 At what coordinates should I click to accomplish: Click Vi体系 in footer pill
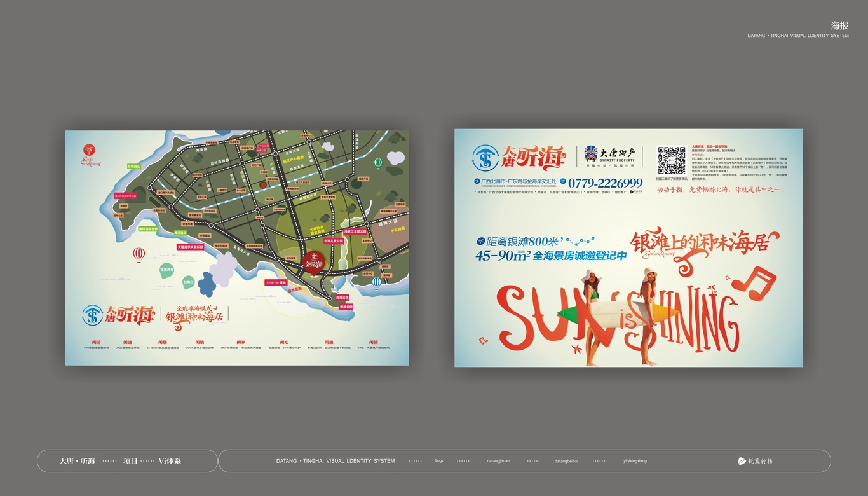pos(170,461)
